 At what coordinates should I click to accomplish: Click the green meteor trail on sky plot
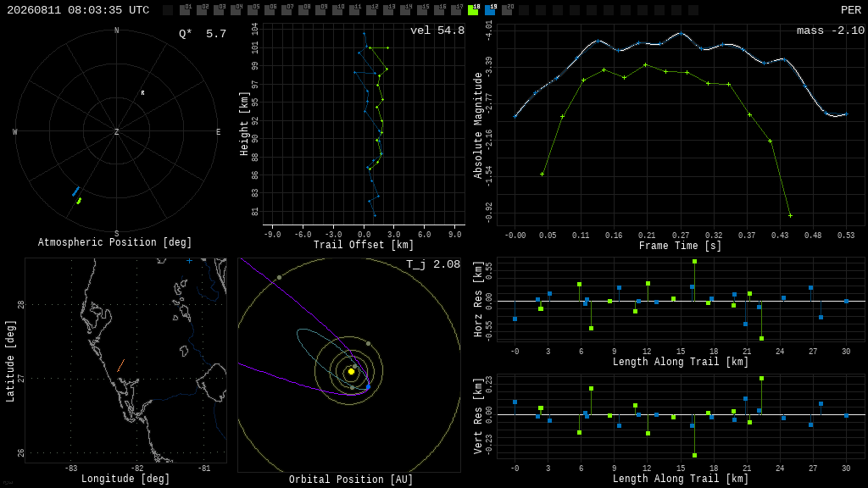point(79,201)
